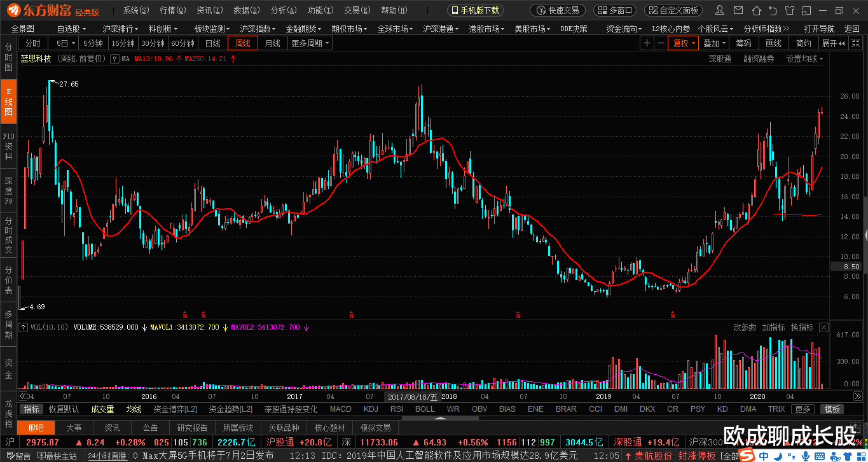The height and width of the screenshot is (462, 868).
Task: Expand 沪深排行 dropdown menu
Action: (120, 29)
